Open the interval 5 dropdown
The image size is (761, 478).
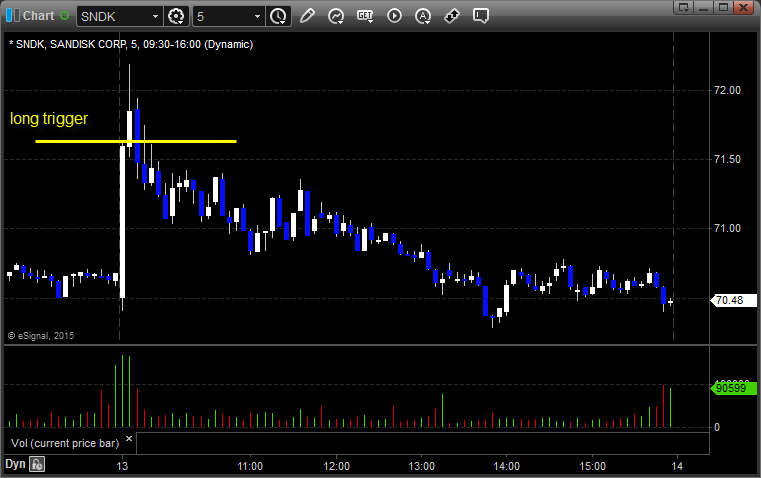[257, 16]
